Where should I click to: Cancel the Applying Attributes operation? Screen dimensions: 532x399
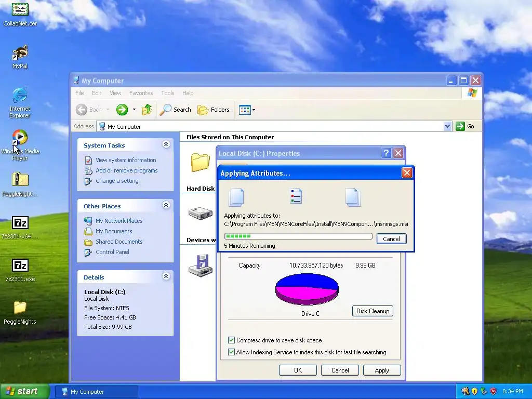(x=391, y=239)
